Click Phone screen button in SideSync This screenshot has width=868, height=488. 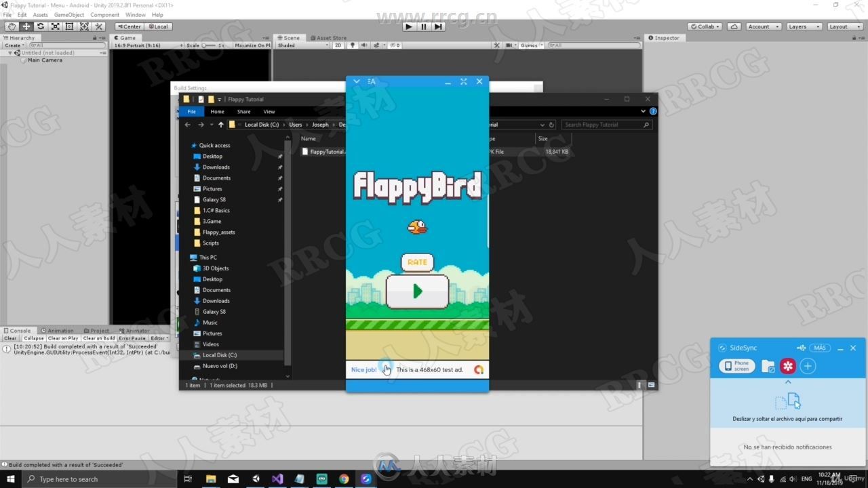tap(737, 366)
